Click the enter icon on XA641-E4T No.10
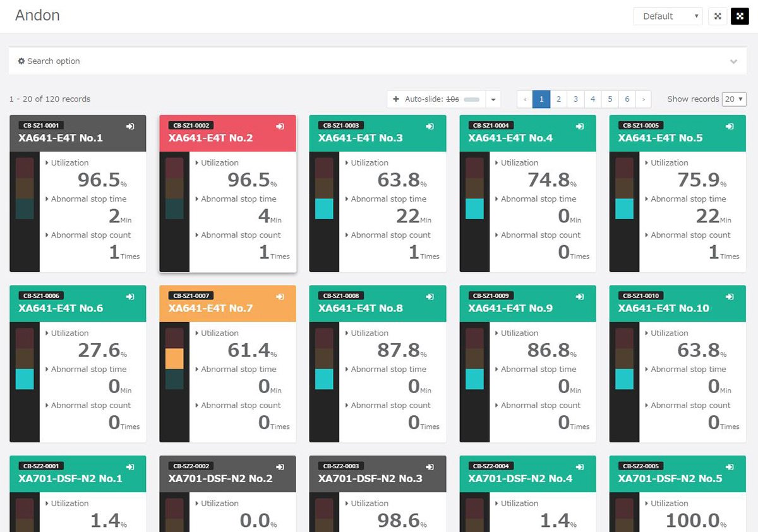The width and height of the screenshot is (758, 532). pos(730,296)
